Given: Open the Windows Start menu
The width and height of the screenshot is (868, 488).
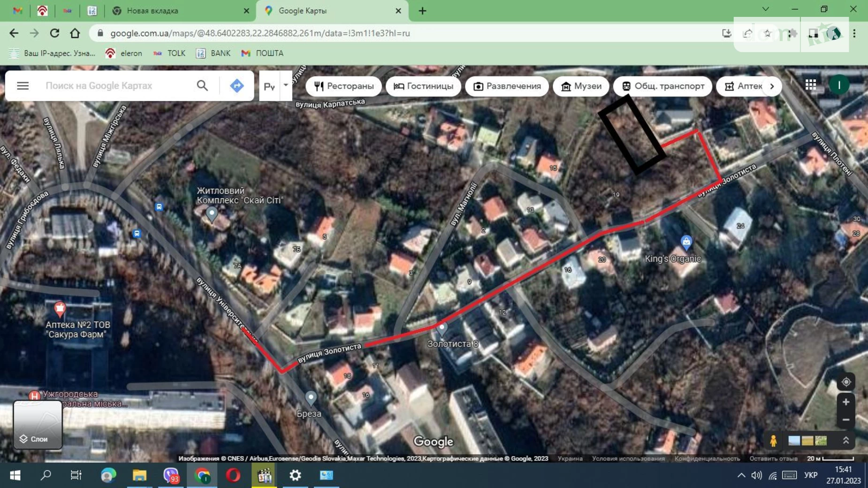Looking at the screenshot, I should [15, 475].
